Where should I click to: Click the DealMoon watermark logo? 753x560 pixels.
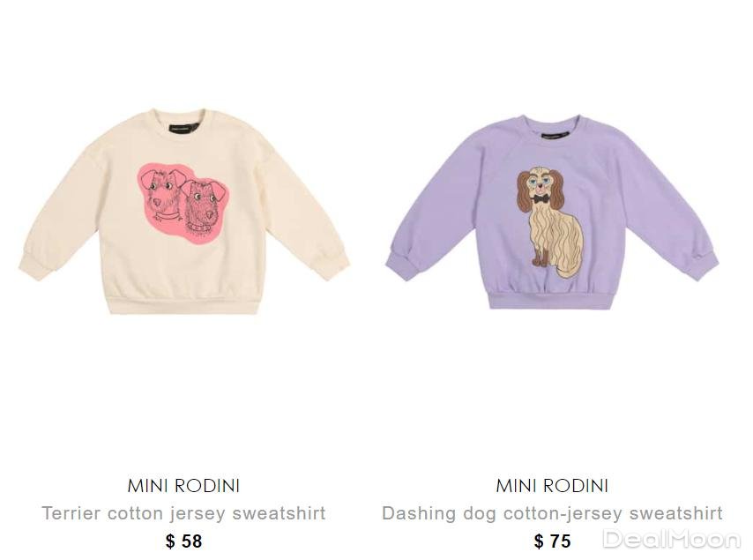(672, 539)
